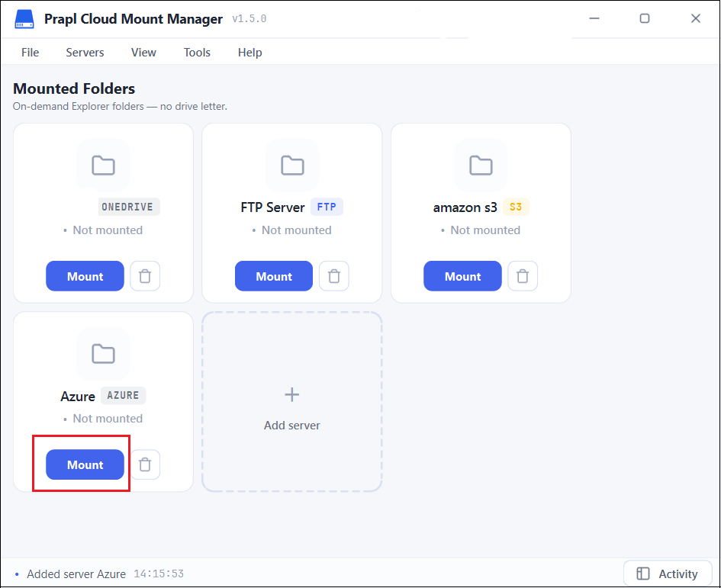
Task: Open the File menu
Action: (31, 53)
